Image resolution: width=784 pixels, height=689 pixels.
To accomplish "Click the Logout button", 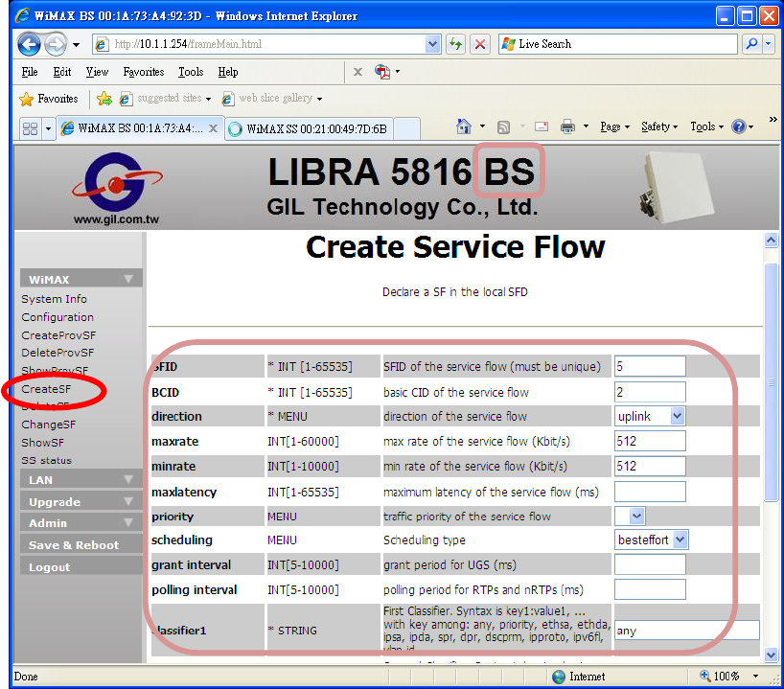I will point(81,567).
